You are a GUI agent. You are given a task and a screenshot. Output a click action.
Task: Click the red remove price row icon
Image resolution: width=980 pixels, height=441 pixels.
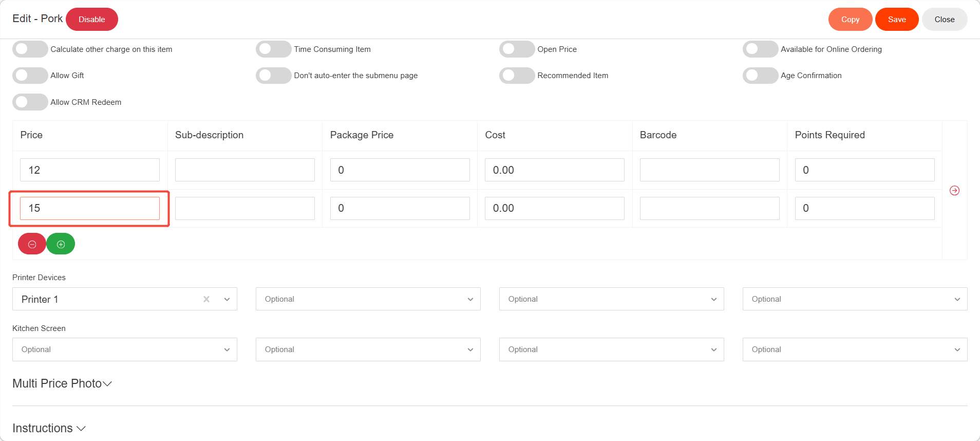(32, 244)
